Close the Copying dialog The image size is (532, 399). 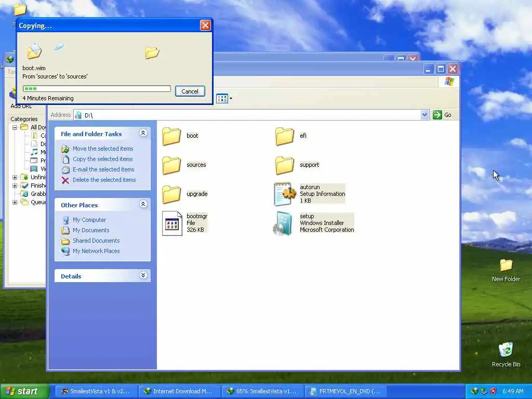(205, 25)
